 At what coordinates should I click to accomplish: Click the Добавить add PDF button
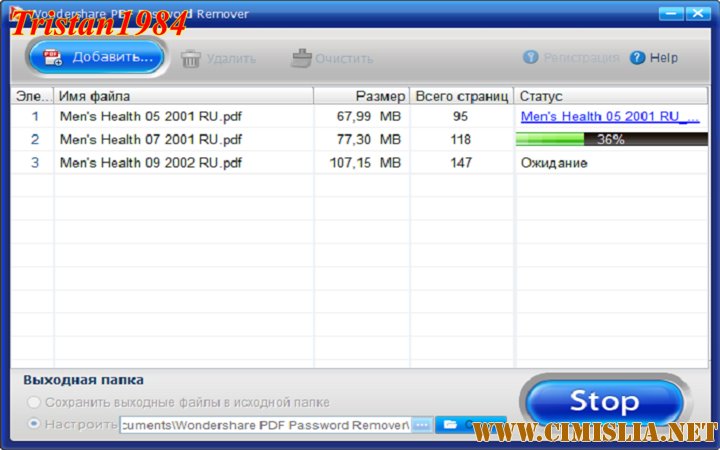97,57
